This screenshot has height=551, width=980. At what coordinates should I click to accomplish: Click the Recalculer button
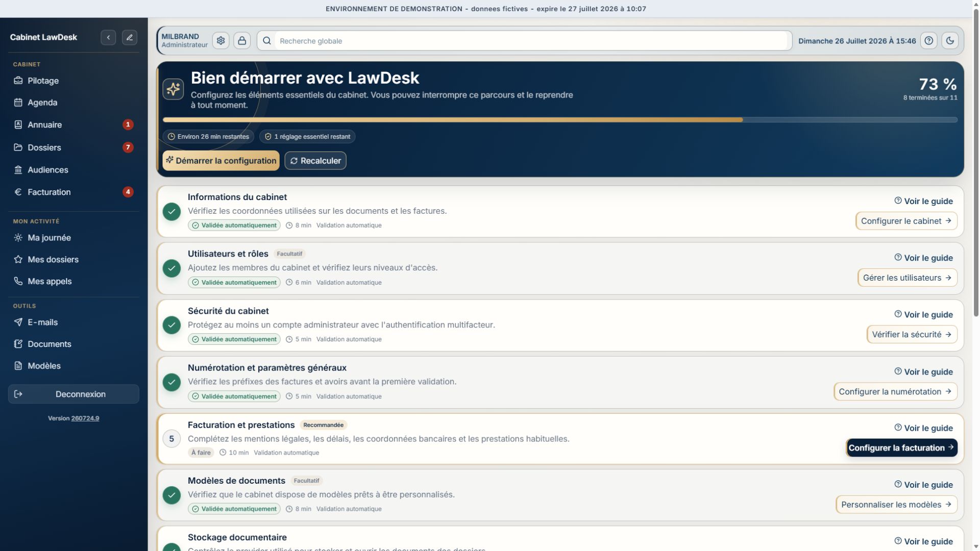pyautogui.click(x=315, y=161)
